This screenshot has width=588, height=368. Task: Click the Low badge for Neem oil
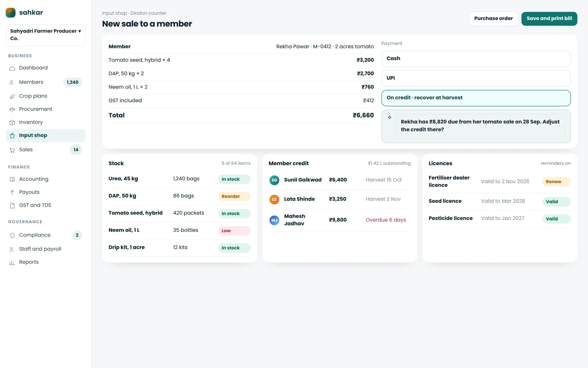pyautogui.click(x=234, y=231)
